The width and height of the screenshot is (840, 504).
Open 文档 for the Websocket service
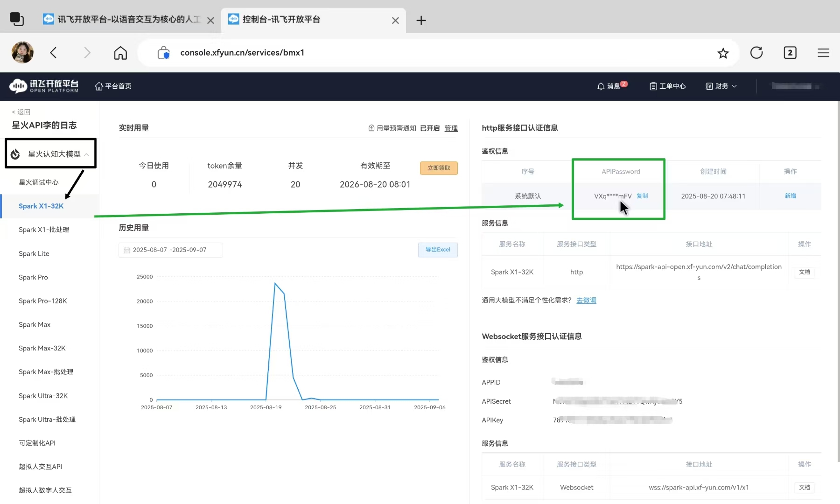[805, 488]
